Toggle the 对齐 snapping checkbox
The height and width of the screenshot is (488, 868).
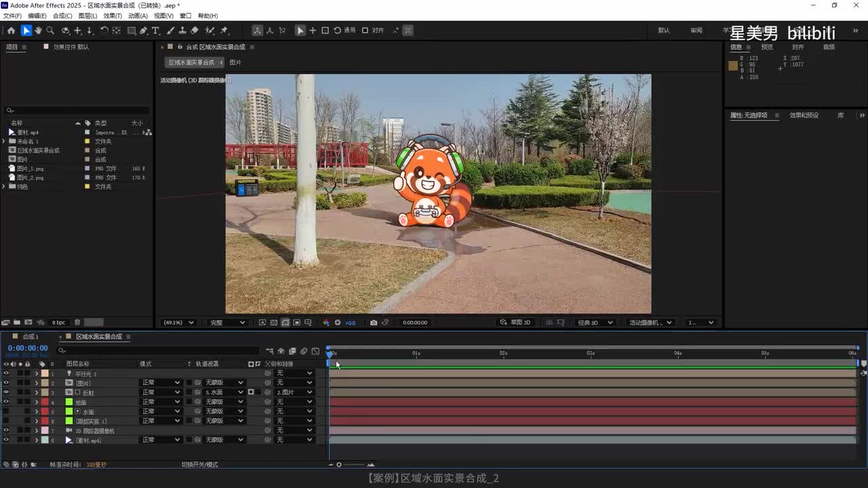(x=365, y=30)
